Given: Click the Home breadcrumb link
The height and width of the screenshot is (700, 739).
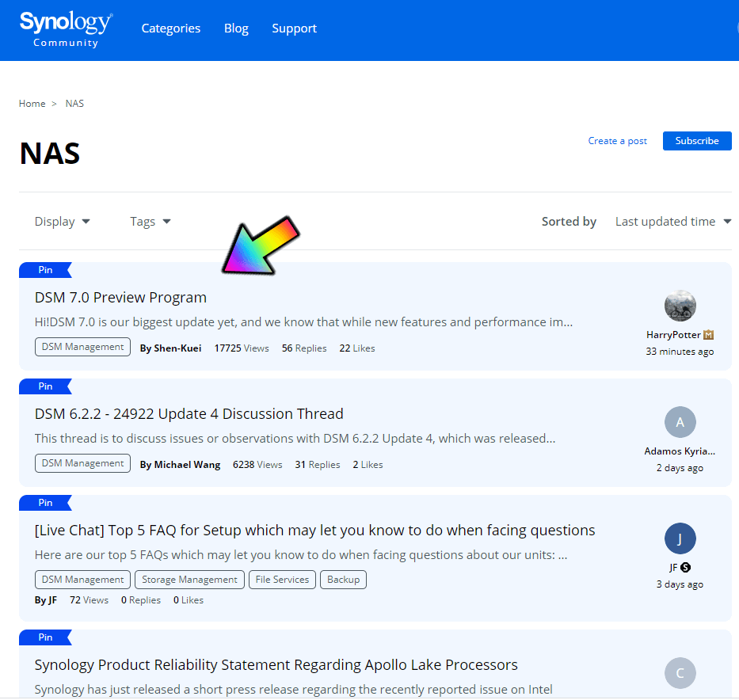Looking at the screenshot, I should [32, 104].
